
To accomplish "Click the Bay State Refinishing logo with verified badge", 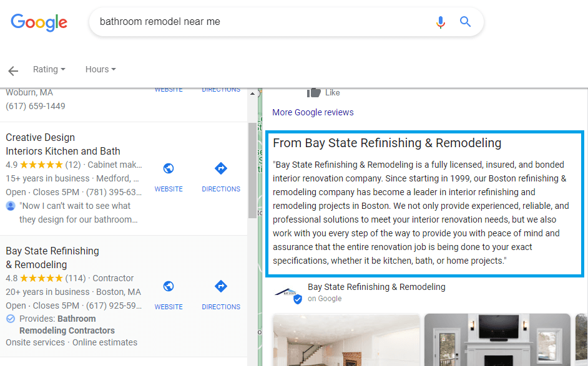I will point(288,295).
